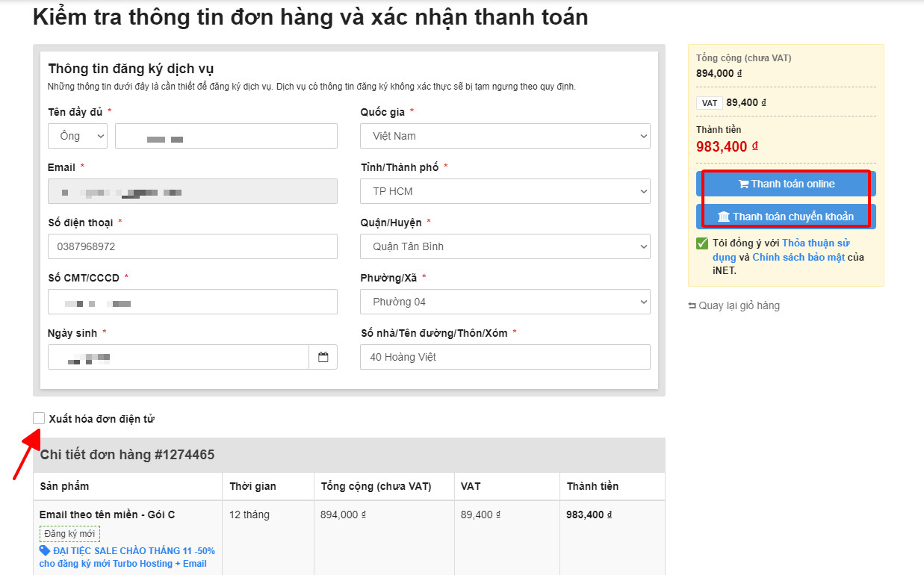Viewport: 924px width, 575px height.
Task: Open the Phường/Xã dropdown showing Phường 04
Action: tap(505, 302)
